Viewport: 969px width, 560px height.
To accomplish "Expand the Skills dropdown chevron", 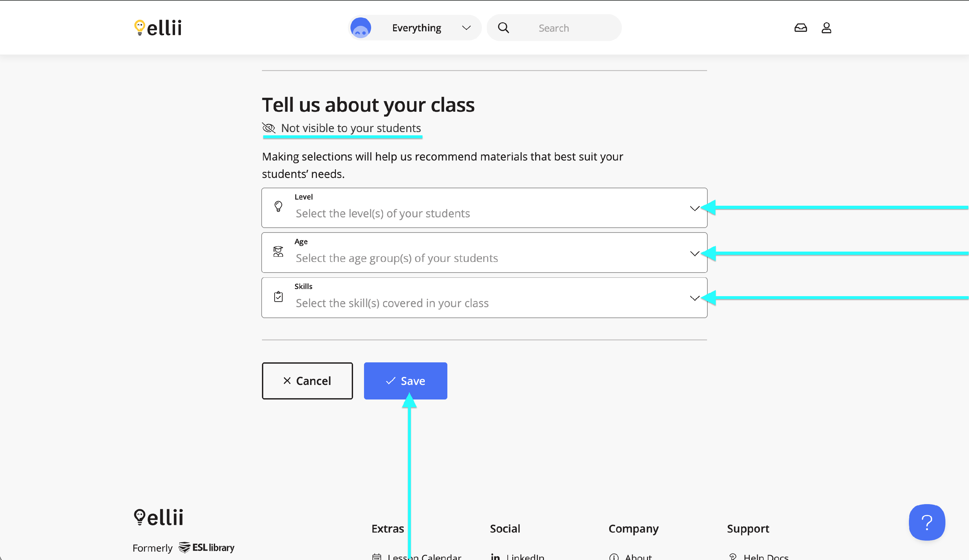I will (694, 298).
